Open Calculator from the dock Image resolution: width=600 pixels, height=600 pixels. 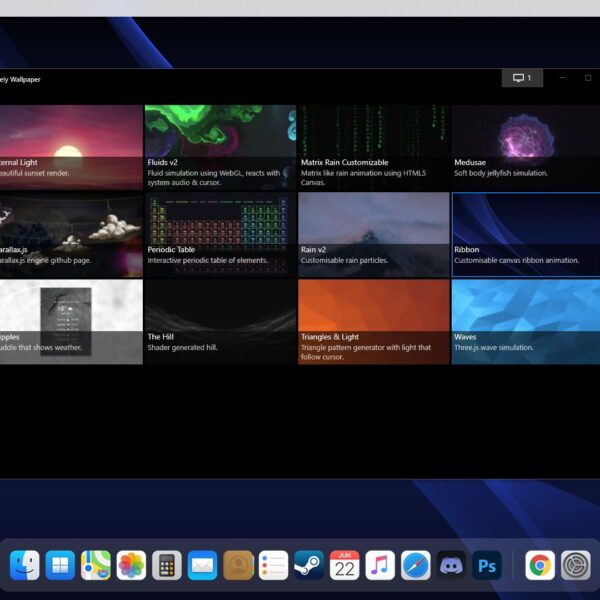pos(167,565)
